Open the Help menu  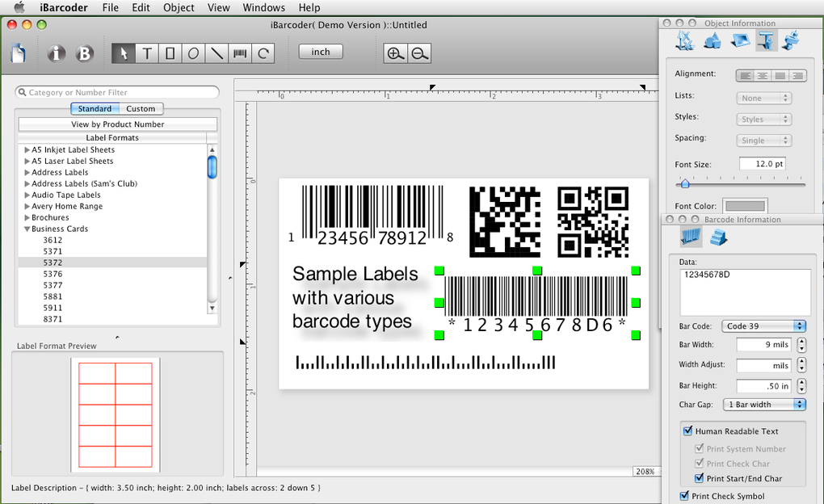[x=309, y=7]
